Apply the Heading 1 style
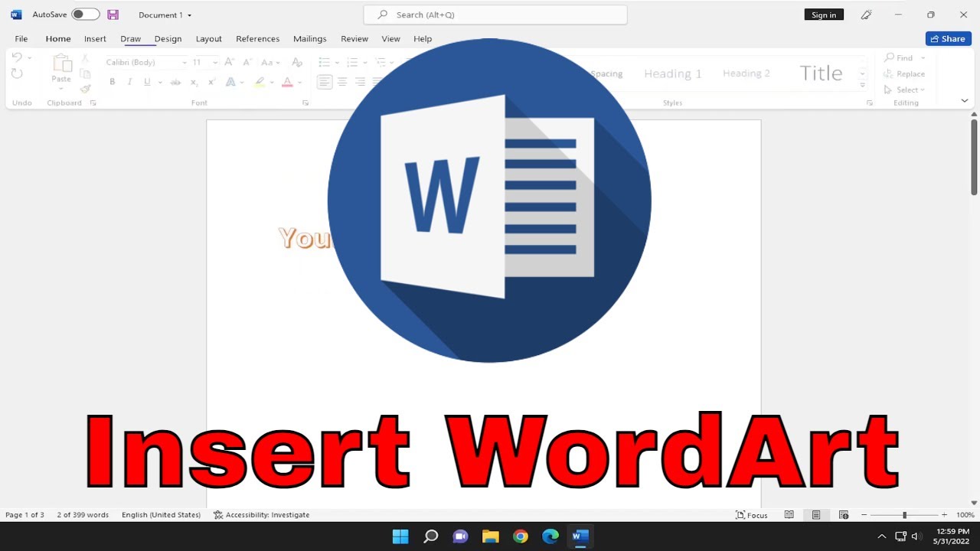The width and height of the screenshot is (980, 551). (x=673, y=73)
